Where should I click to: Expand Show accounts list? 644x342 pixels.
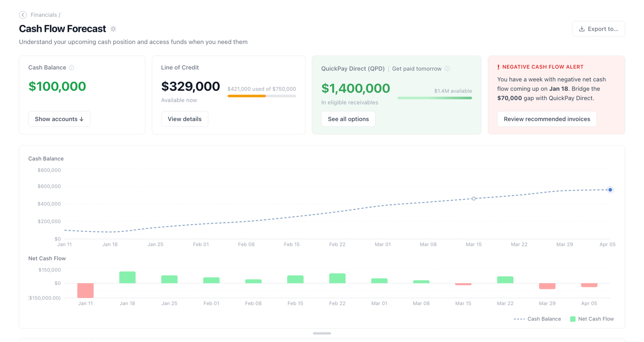tap(59, 119)
